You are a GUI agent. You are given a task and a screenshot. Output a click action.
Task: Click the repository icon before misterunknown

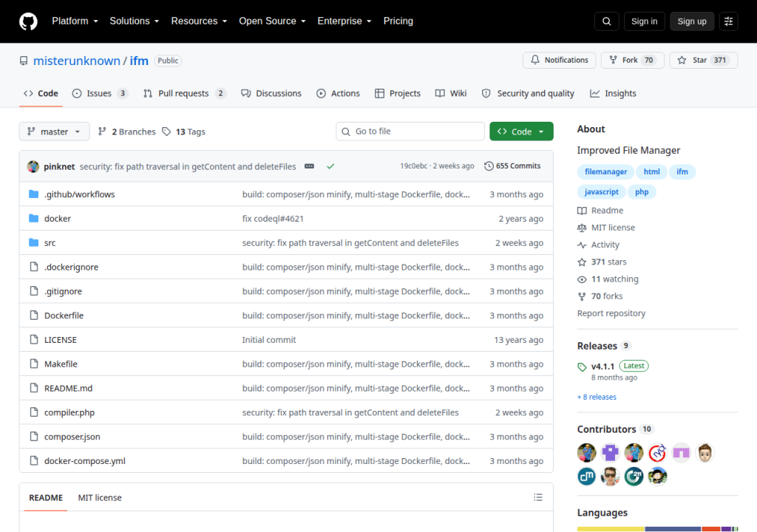pyautogui.click(x=24, y=61)
